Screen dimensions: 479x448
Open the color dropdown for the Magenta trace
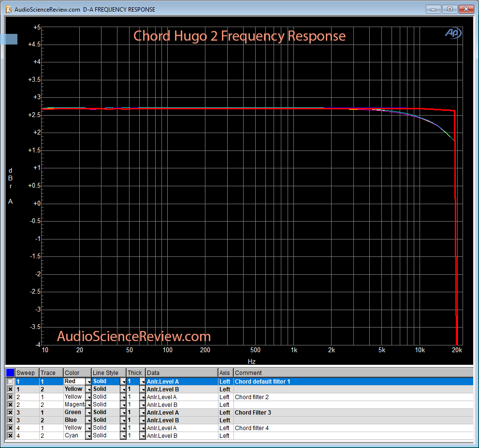click(x=88, y=404)
